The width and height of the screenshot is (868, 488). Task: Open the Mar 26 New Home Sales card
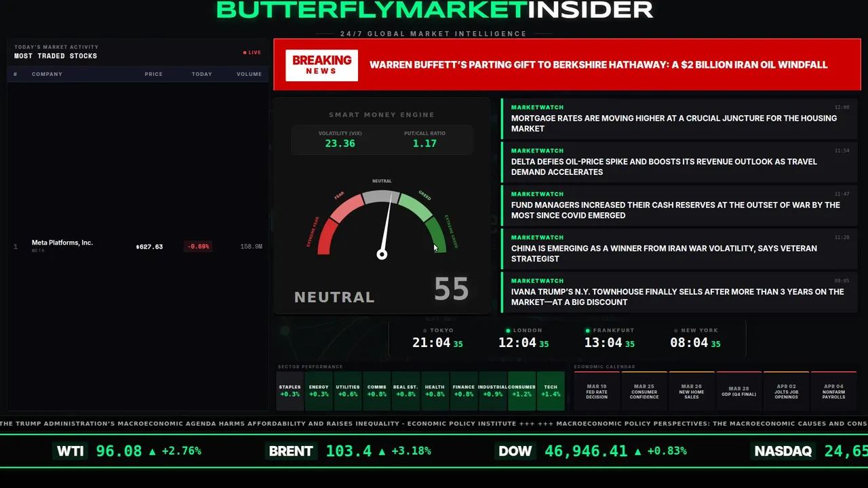pyautogui.click(x=692, y=391)
